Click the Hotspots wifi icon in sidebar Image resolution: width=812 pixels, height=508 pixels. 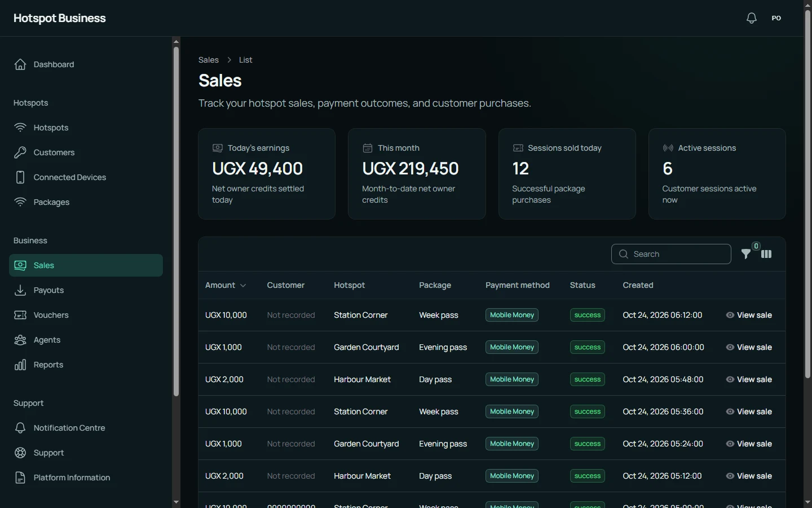[20, 128]
